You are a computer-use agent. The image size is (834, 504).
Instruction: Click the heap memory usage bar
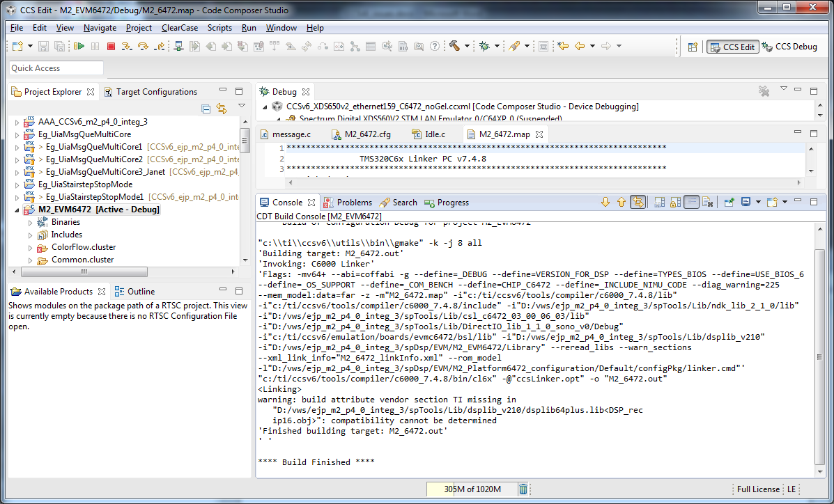(472, 489)
